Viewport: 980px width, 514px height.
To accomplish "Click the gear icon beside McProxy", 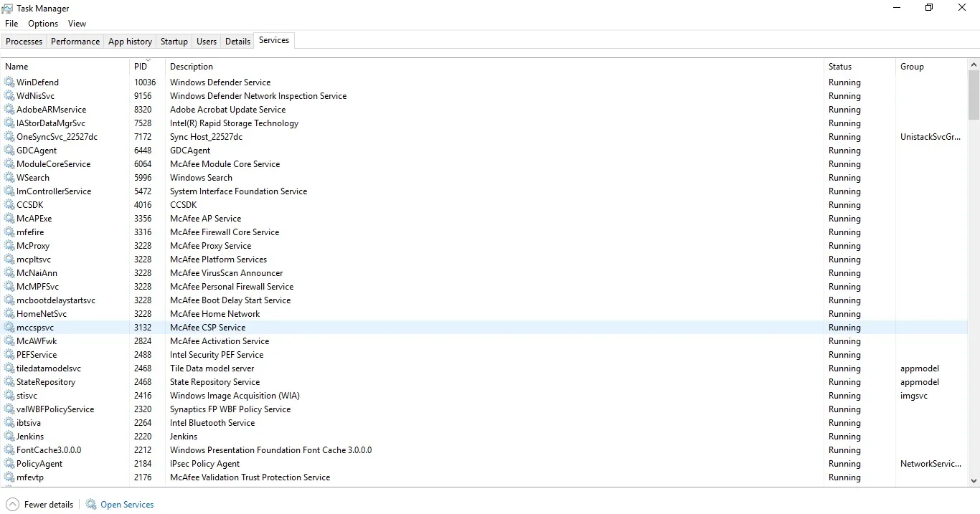I will click(x=9, y=245).
